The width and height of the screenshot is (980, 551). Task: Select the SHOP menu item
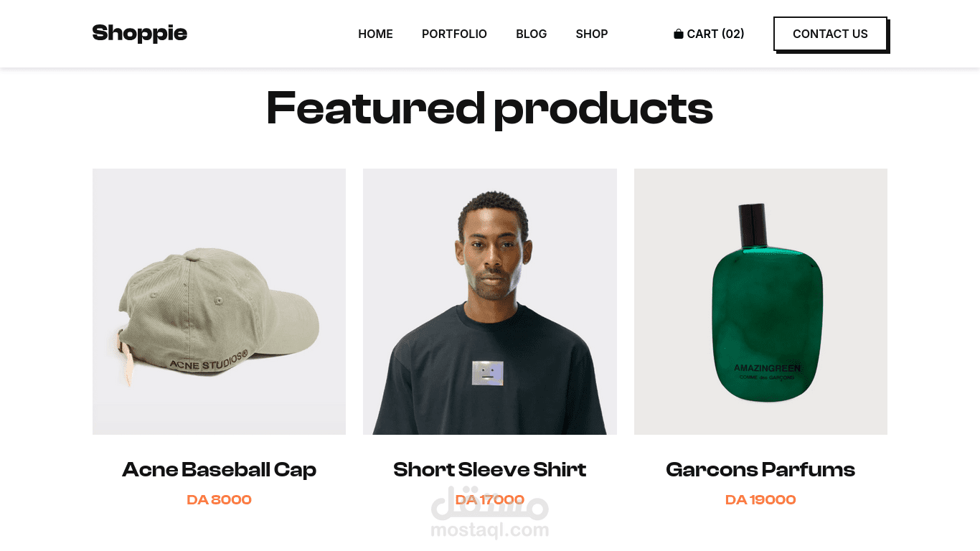592,34
